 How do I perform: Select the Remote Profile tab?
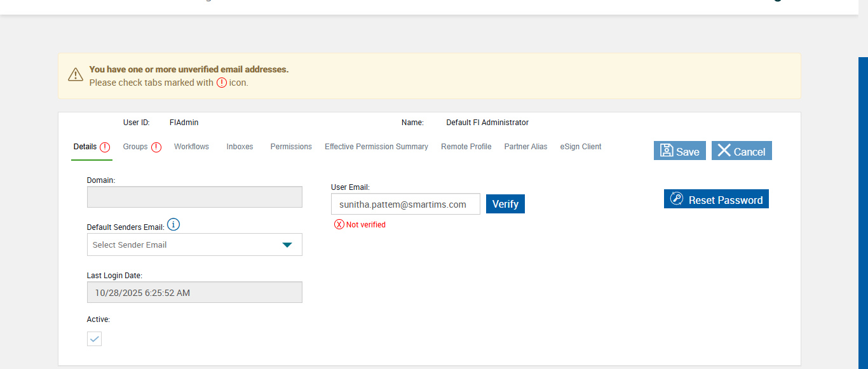[466, 147]
